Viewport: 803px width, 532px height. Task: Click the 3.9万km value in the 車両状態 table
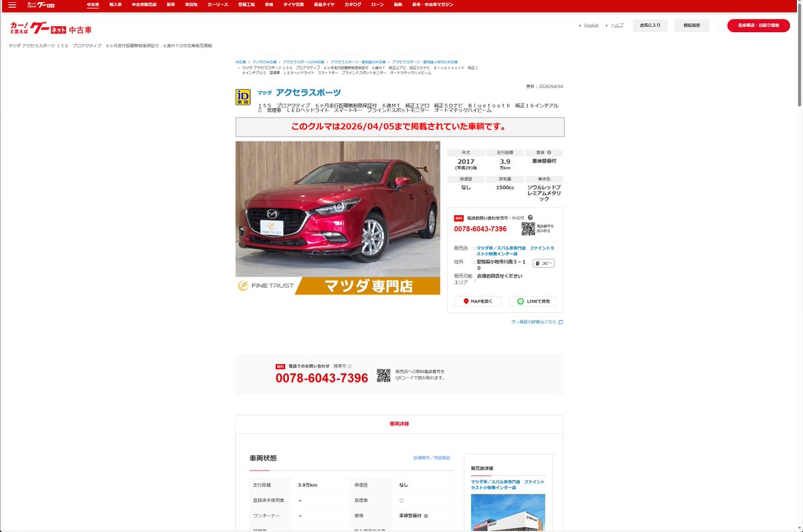(307, 484)
